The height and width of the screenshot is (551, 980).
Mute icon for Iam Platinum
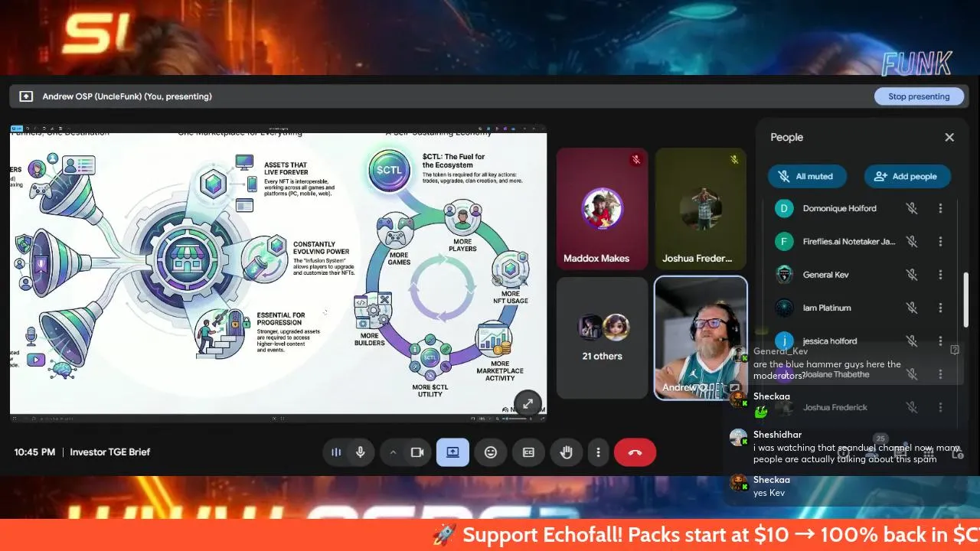coord(912,308)
